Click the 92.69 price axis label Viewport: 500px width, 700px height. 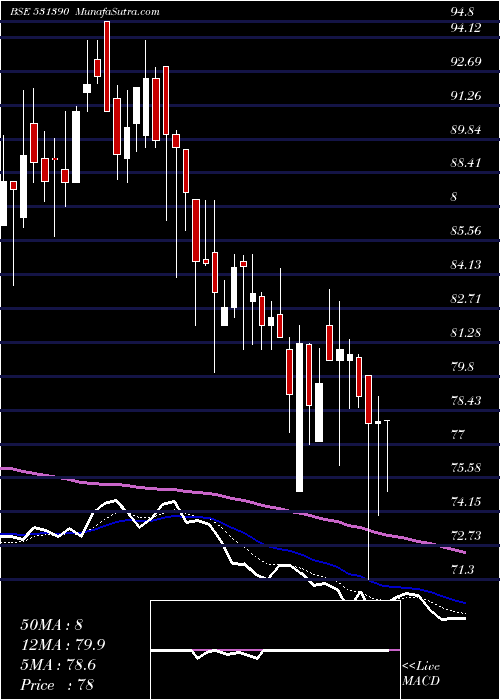pos(466,62)
